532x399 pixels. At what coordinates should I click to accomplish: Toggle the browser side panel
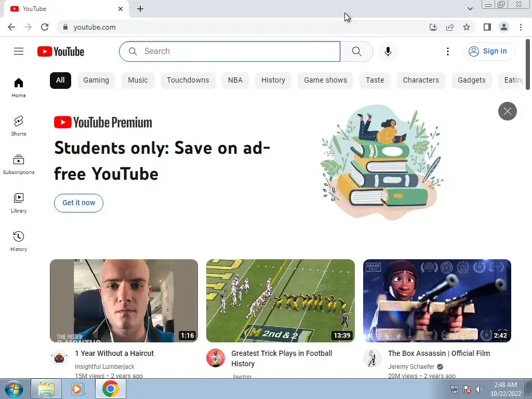[487, 27]
